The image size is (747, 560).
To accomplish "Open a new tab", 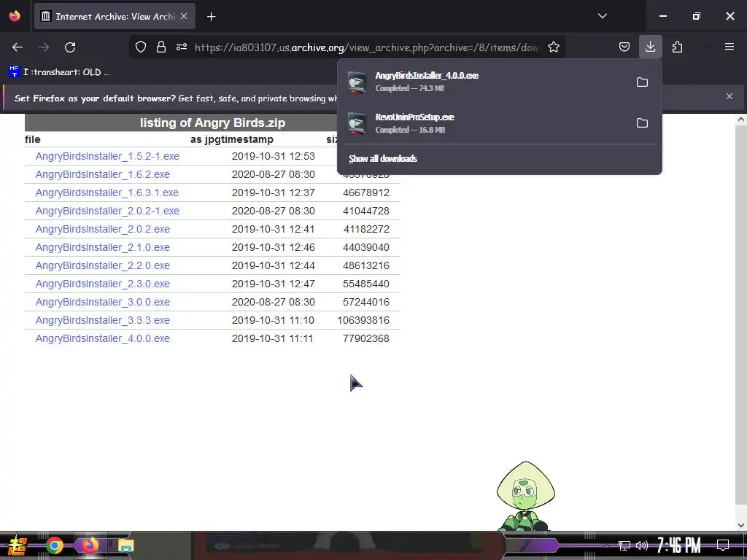I will pos(211,17).
